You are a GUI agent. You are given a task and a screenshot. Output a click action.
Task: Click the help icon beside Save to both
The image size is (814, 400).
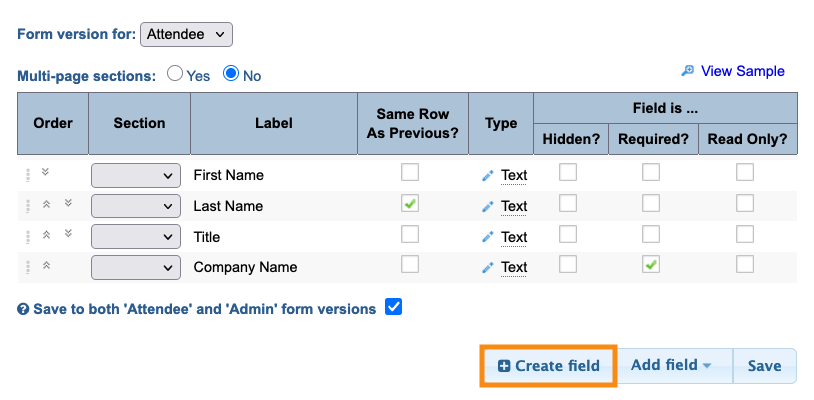tap(23, 310)
